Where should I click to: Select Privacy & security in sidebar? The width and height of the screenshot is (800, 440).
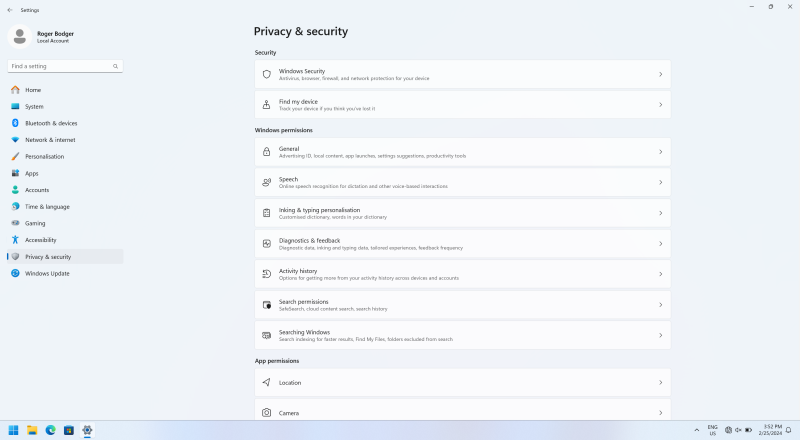pyautogui.click(x=65, y=257)
